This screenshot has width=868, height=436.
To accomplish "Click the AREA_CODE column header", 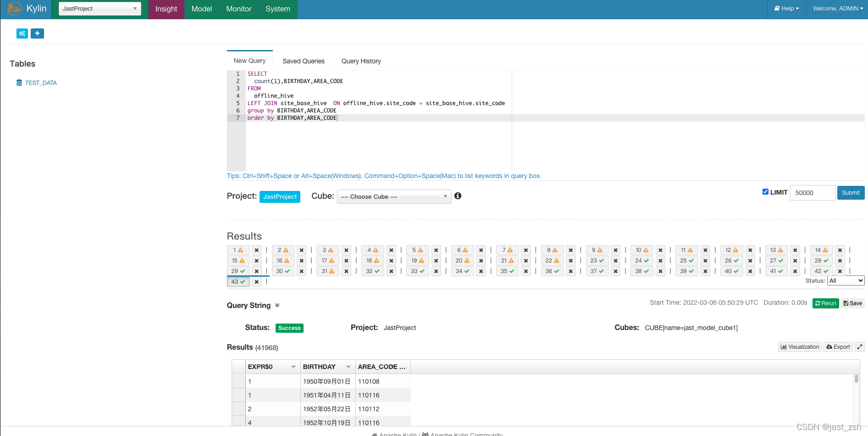I will (x=382, y=367).
